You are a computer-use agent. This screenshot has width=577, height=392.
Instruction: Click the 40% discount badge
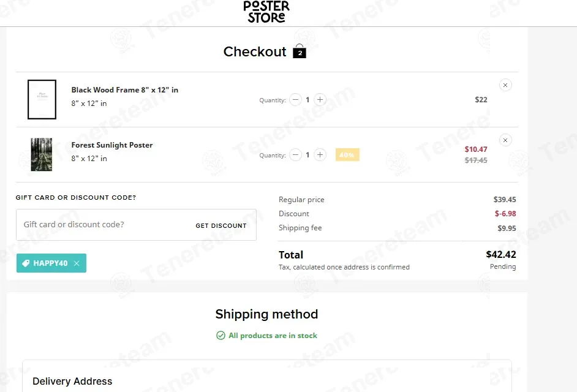347,155
